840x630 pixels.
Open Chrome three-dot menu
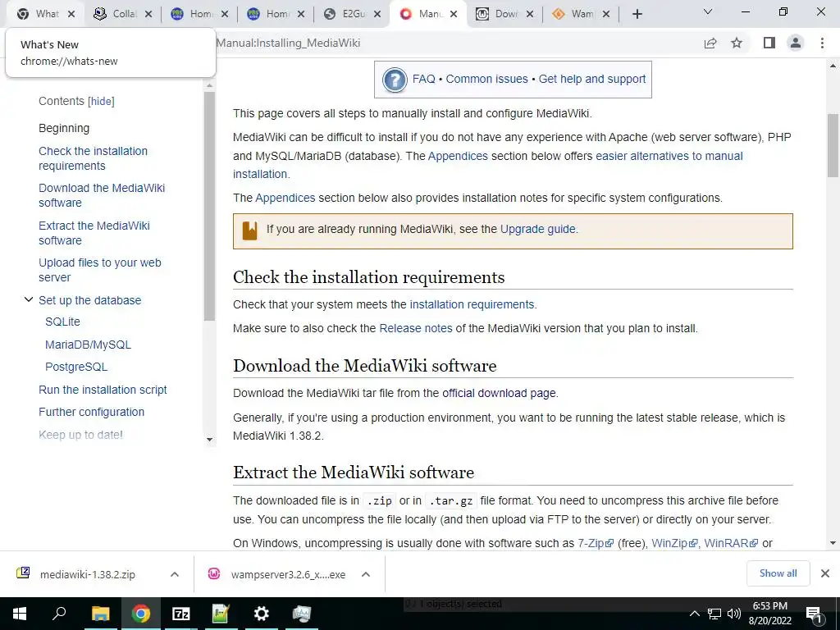point(822,43)
